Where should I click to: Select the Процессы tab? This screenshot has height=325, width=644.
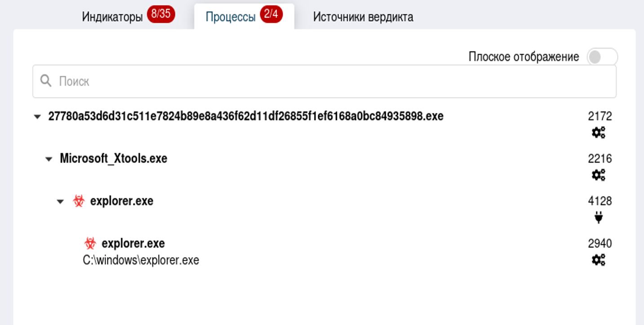(x=231, y=17)
